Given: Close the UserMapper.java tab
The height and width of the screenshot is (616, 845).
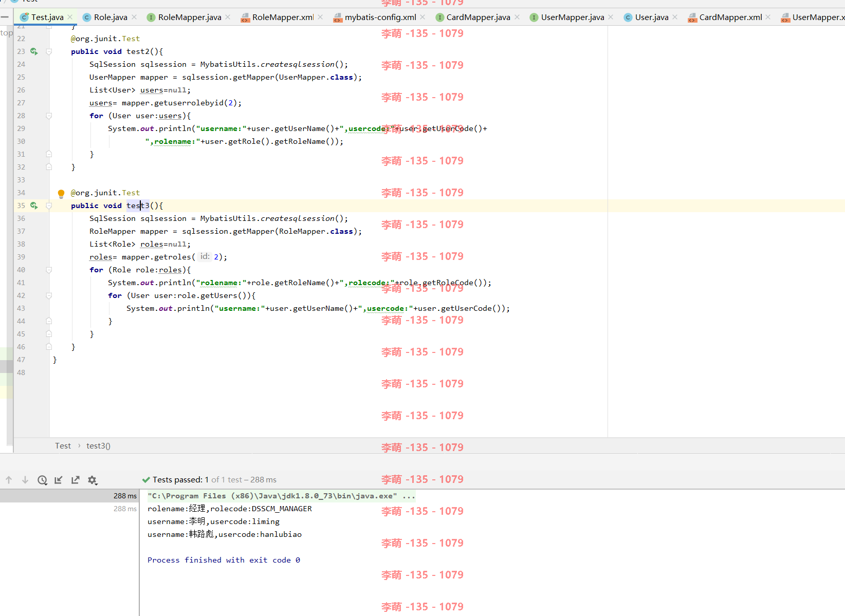Looking at the screenshot, I should click(611, 17).
